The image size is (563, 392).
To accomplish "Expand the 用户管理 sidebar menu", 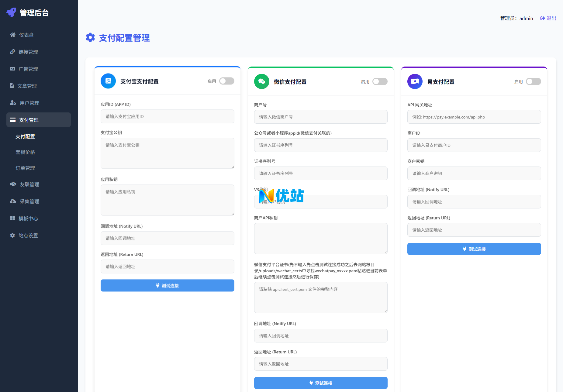I will coord(29,103).
